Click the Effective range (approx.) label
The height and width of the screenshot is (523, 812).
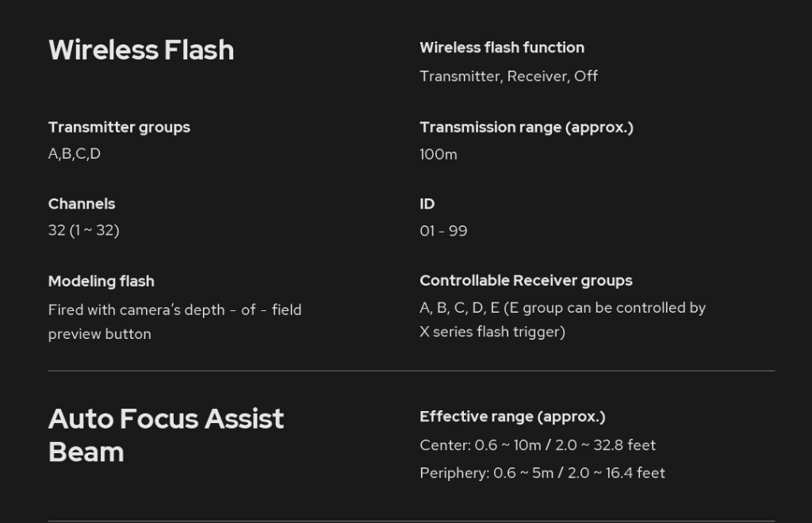tap(512, 417)
